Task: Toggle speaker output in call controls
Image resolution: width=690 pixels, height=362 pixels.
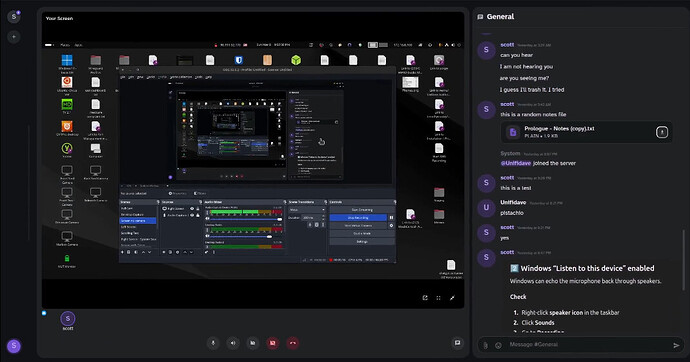Action: point(233,343)
